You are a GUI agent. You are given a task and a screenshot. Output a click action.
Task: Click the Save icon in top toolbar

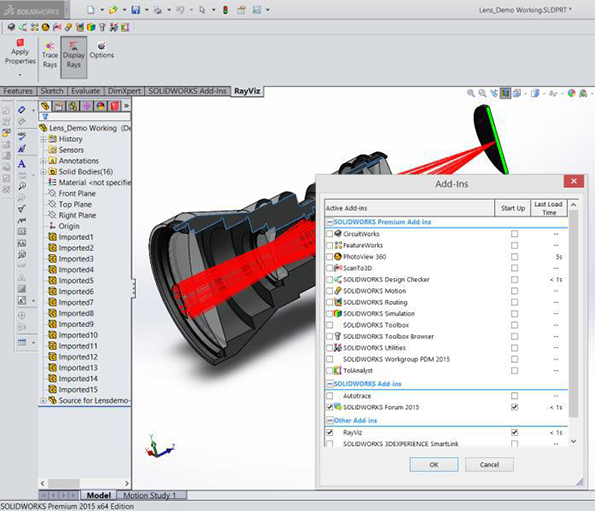pyautogui.click(x=135, y=10)
